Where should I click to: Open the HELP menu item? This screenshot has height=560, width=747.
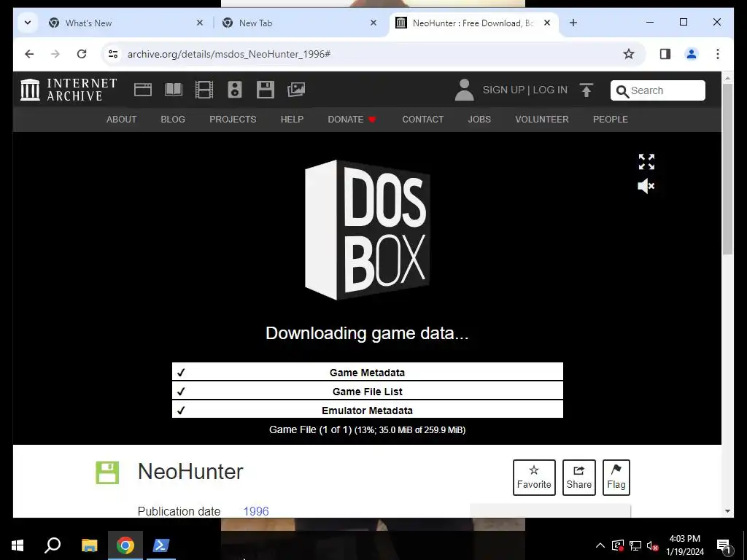pyautogui.click(x=292, y=120)
